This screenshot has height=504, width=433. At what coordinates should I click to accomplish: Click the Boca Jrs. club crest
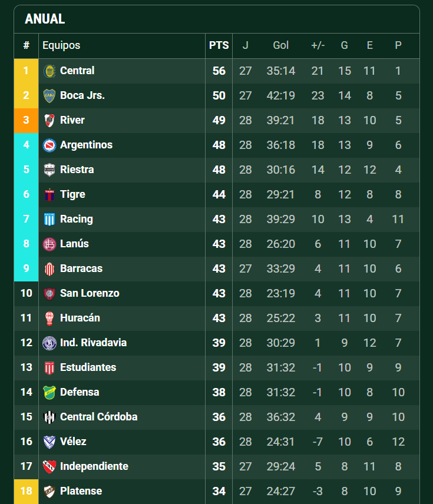click(x=49, y=96)
